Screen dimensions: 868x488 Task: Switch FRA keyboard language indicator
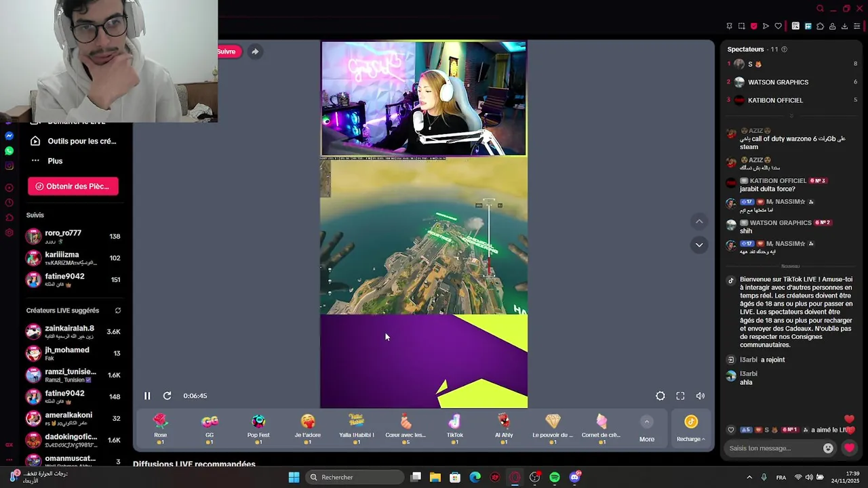(781, 477)
